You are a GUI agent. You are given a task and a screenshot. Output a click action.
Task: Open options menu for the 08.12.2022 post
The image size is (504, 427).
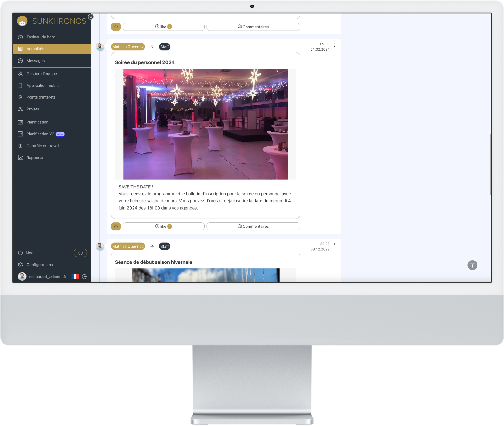tap(335, 245)
